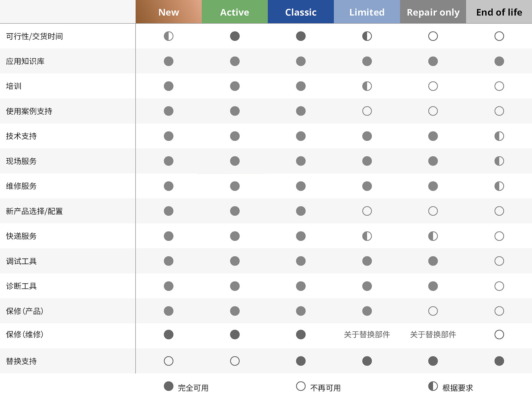
Task: Click the 不再可用 legend empty circle
Action: [301, 386]
